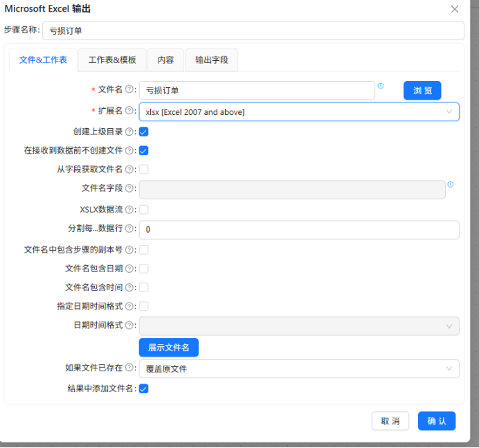Viewport: 479px width, 448px height.
Task: Enable 从字段获取文件名 checkbox
Action: [143, 170]
